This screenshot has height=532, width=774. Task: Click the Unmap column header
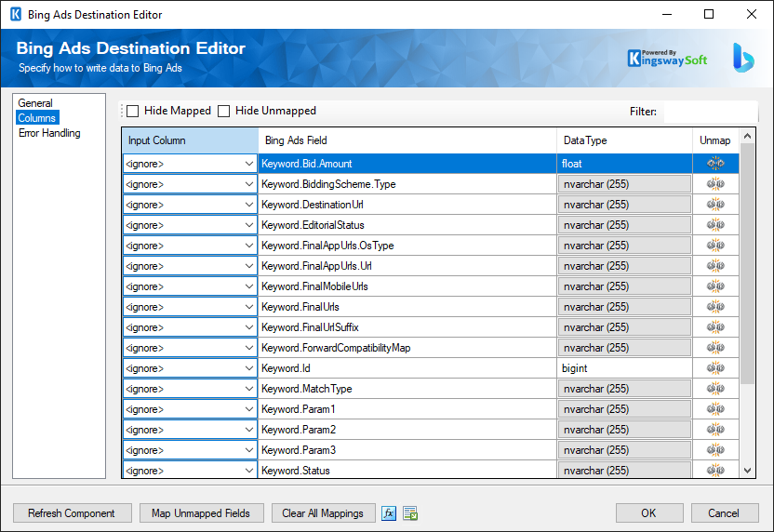[x=715, y=140]
